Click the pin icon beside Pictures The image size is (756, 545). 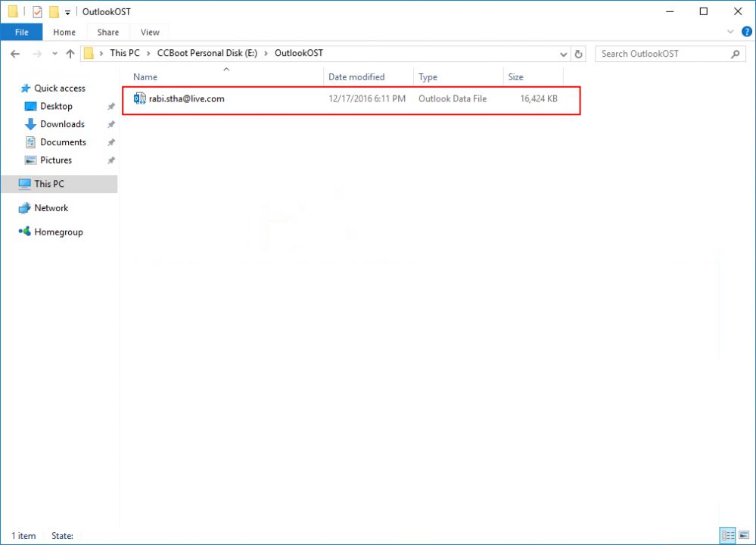(x=111, y=160)
